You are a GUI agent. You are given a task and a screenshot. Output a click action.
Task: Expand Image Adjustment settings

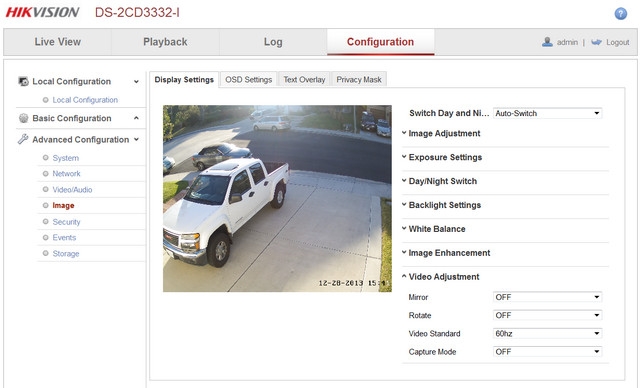(x=444, y=133)
